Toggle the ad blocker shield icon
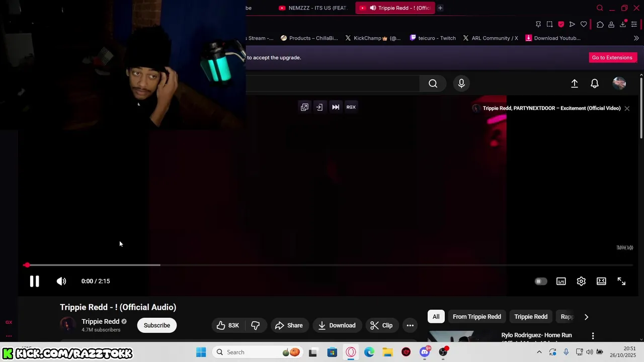 pyautogui.click(x=561, y=24)
